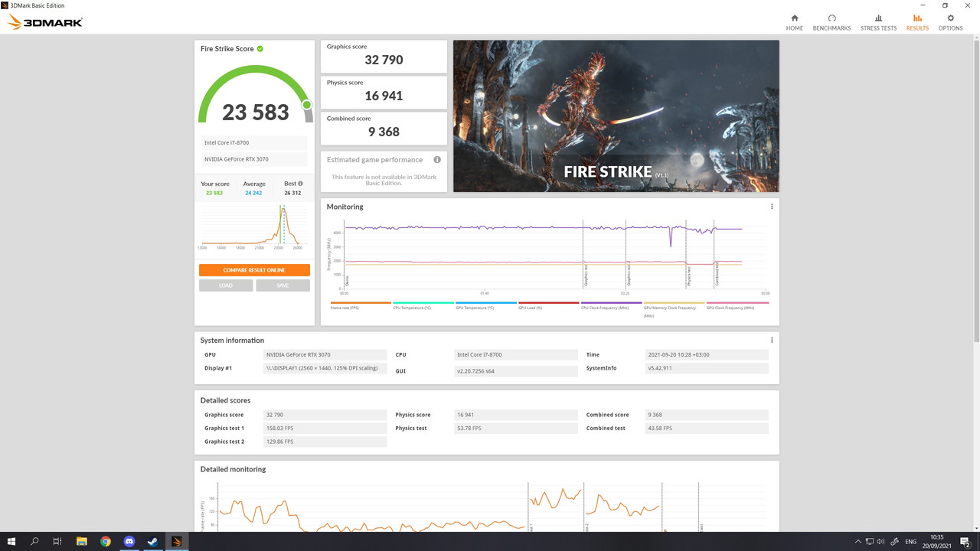This screenshot has width=980, height=551.
Task: Open Windows taskbar search
Action: pyautogui.click(x=34, y=541)
